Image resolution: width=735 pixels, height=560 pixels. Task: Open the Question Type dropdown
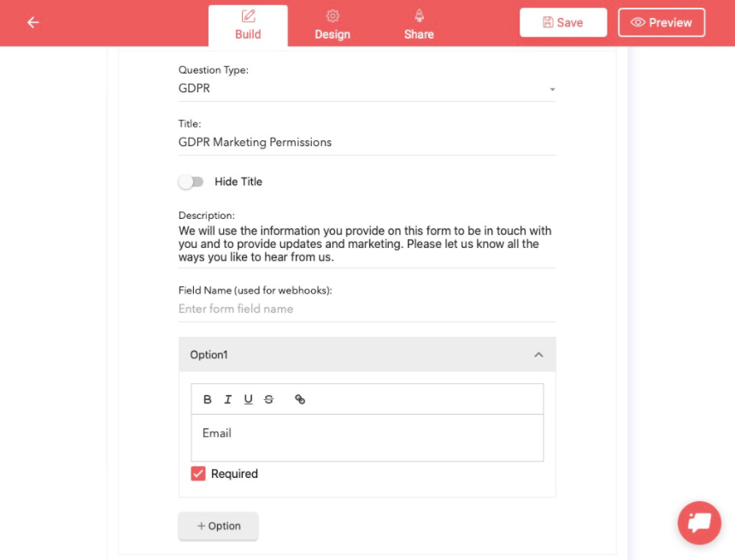point(367,88)
